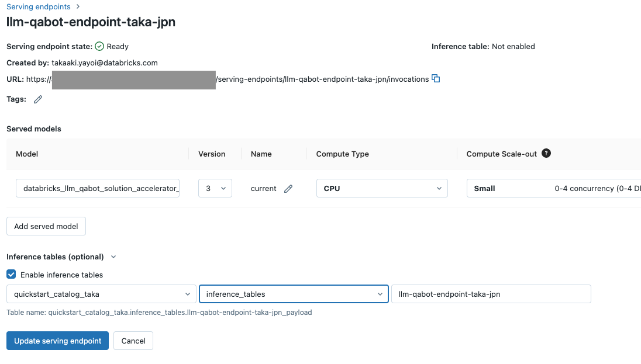Click the breadcrumb chevron after Serving endpoints
Image resolution: width=641 pixels, height=364 pixels.
pos(78,6)
